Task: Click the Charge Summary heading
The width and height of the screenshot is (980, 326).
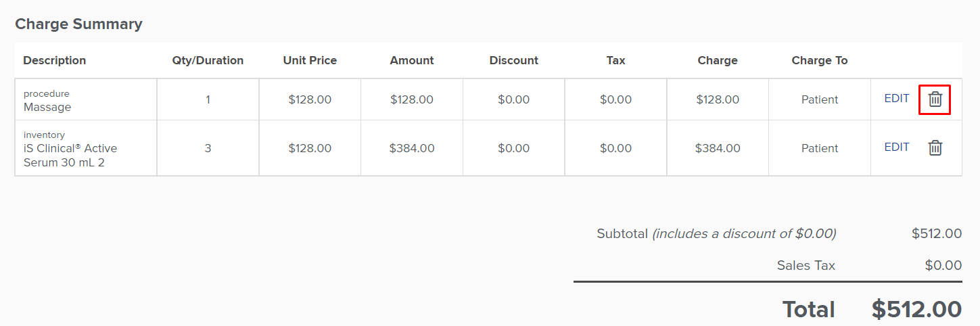Action: click(78, 24)
